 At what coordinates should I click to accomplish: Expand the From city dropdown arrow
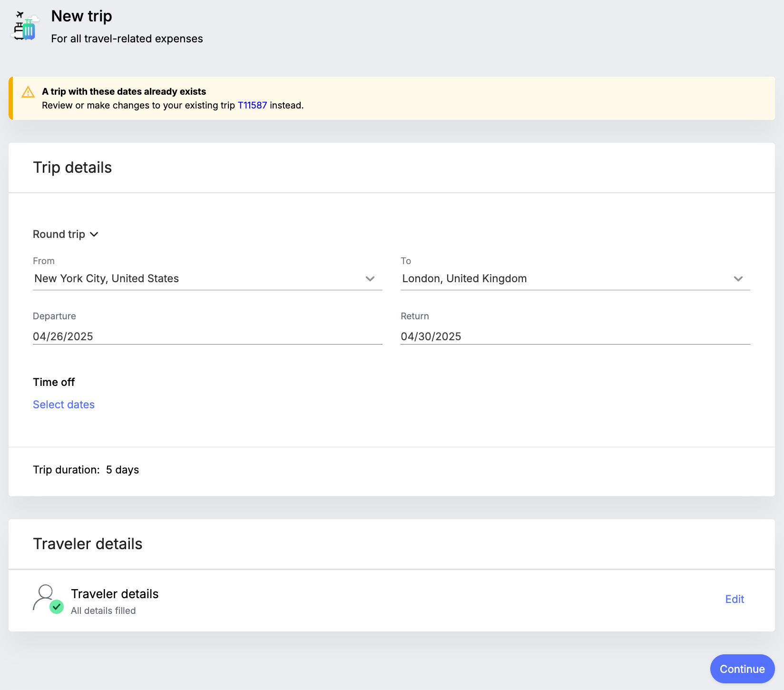[x=370, y=279]
